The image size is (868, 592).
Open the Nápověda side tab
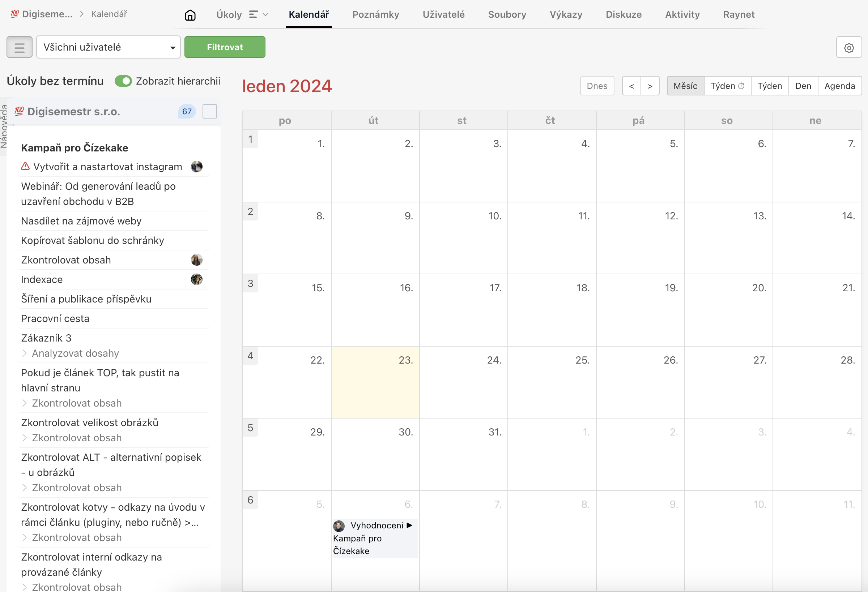pos(3,126)
